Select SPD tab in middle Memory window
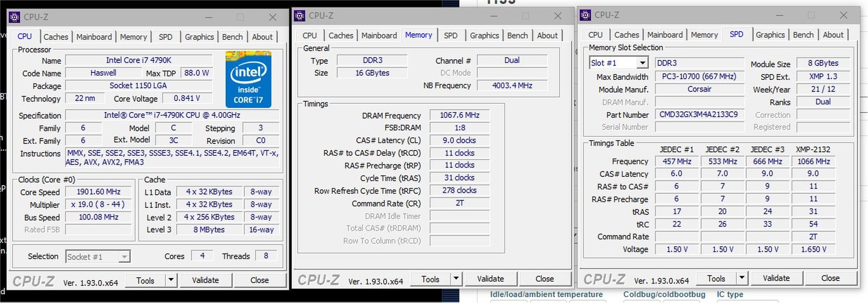868x303 pixels. 451,36
